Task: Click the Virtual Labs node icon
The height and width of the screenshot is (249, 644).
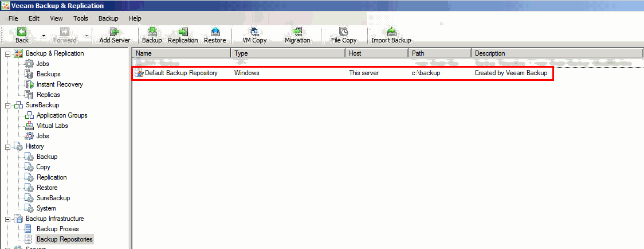Action: [29, 126]
